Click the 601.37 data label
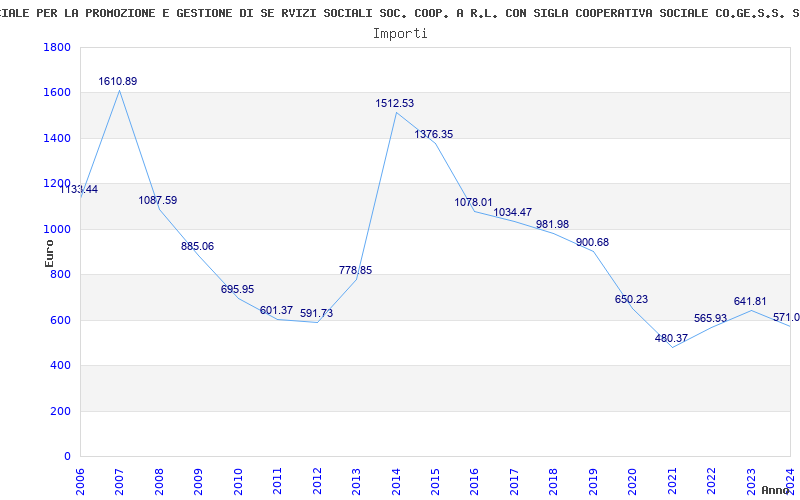This screenshot has width=800, height=500. point(276,310)
